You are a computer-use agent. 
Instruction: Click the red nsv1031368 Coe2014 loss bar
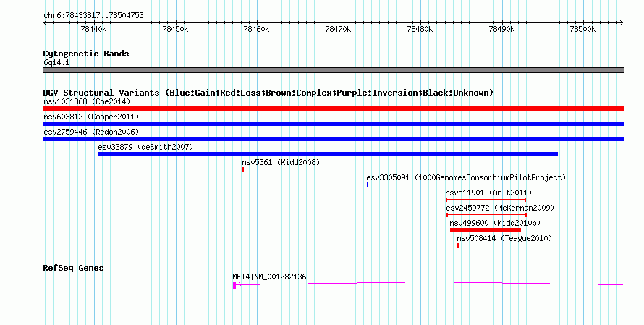point(333,109)
